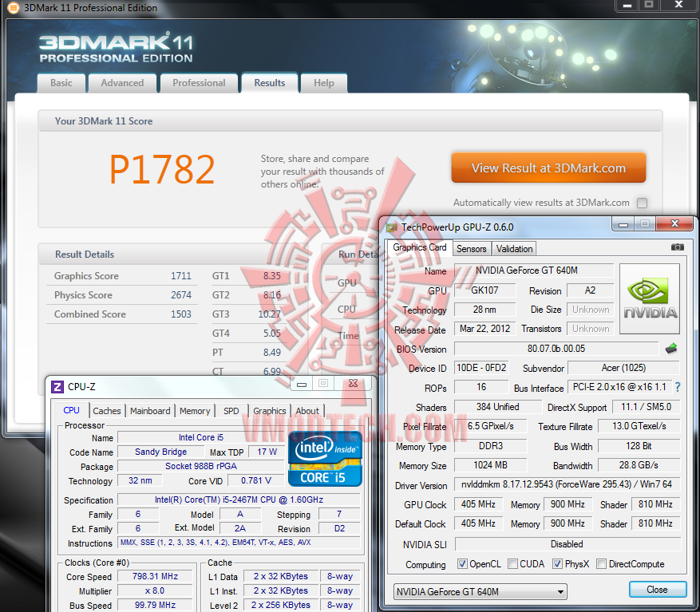The width and height of the screenshot is (700, 612).
Task: Select the SPD tab in CPU-Z
Action: 231,411
